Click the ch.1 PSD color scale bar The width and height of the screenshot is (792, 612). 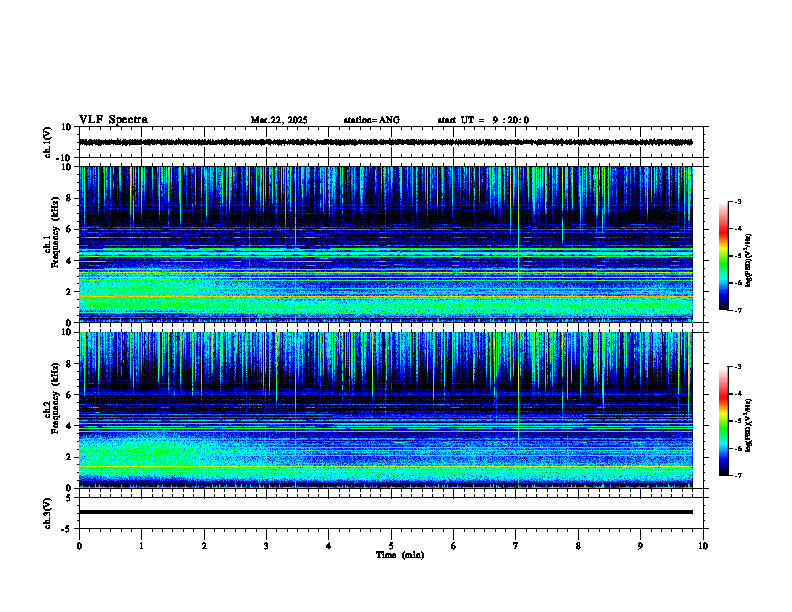point(723,256)
